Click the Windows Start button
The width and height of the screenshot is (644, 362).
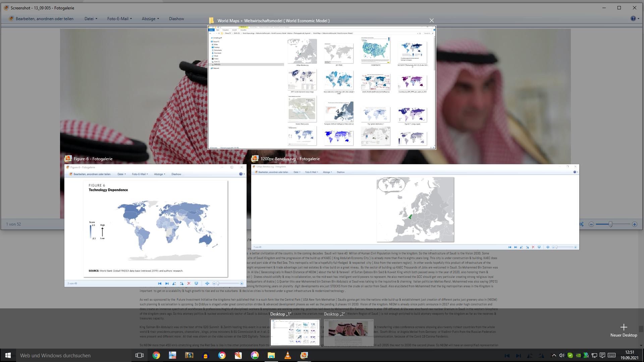(8, 355)
